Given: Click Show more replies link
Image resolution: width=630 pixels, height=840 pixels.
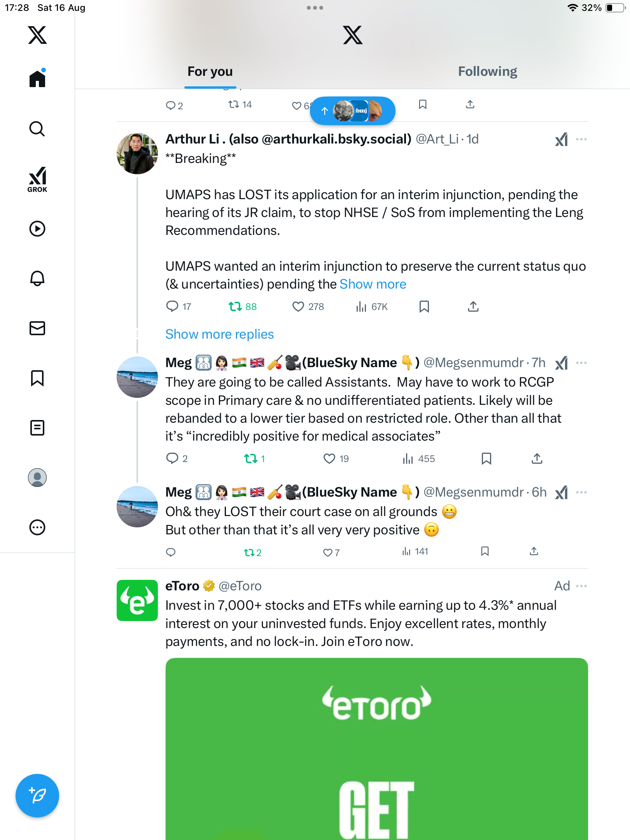Looking at the screenshot, I should 219,334.
